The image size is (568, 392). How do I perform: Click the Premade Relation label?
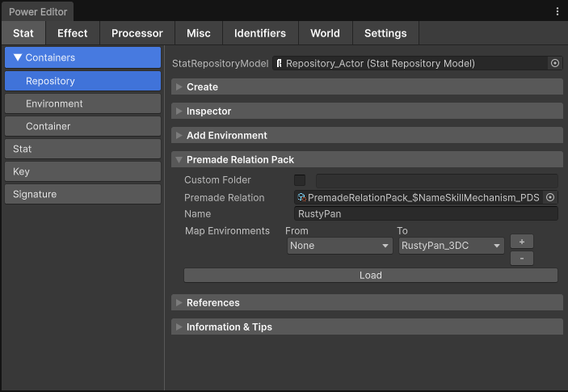pos(225,197)
